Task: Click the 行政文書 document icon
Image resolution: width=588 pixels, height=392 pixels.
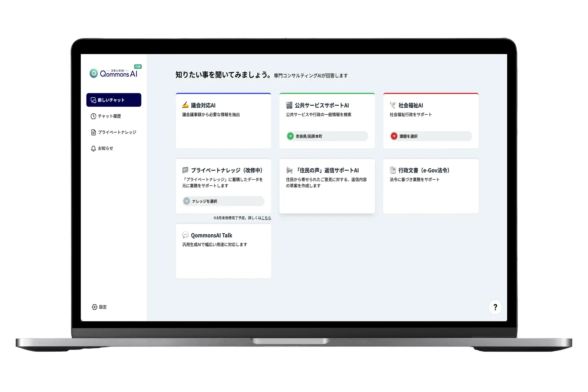Action: (x=393, y=170)
